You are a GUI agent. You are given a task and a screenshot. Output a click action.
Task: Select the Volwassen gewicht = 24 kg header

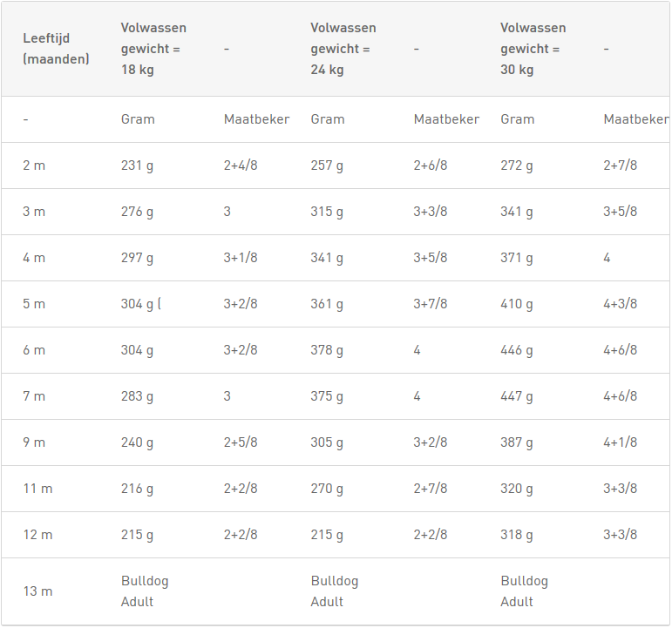(x=343, y=49)
